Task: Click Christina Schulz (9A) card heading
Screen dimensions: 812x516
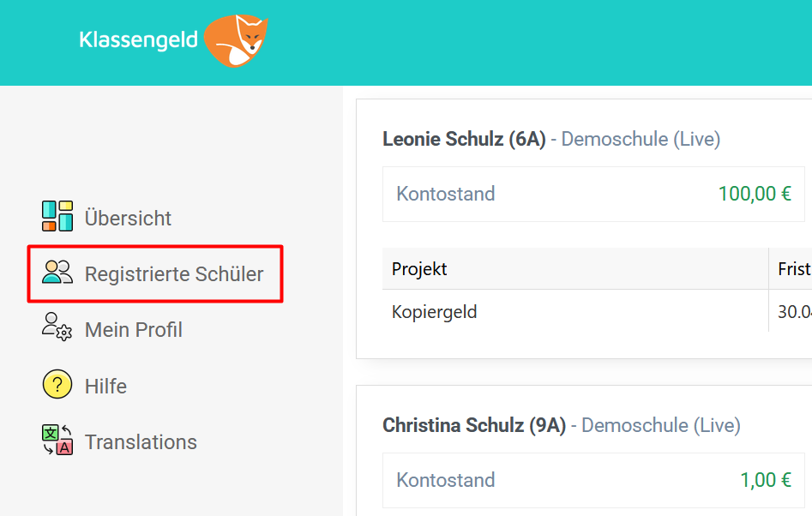Action: (x=474, y=425)
